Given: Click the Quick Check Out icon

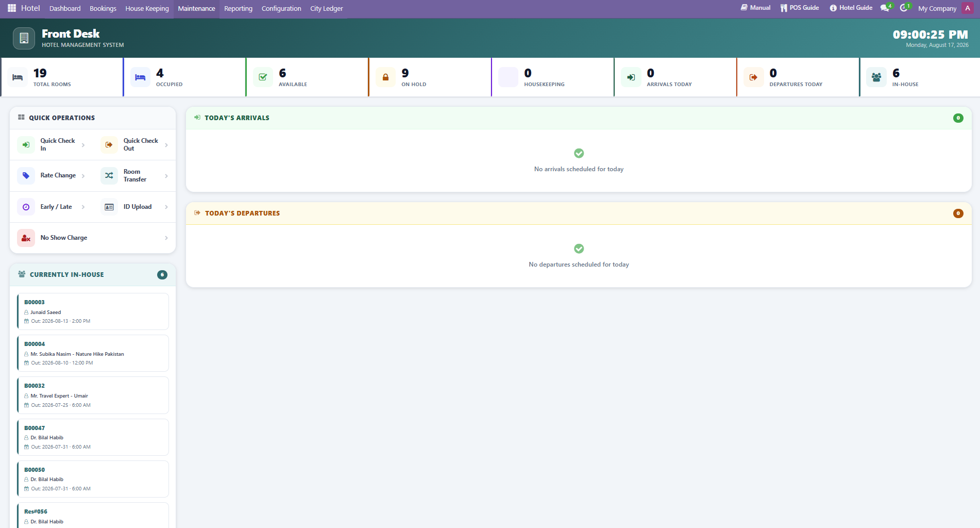Looking at the screenshot, I should (x=109, y=145).
